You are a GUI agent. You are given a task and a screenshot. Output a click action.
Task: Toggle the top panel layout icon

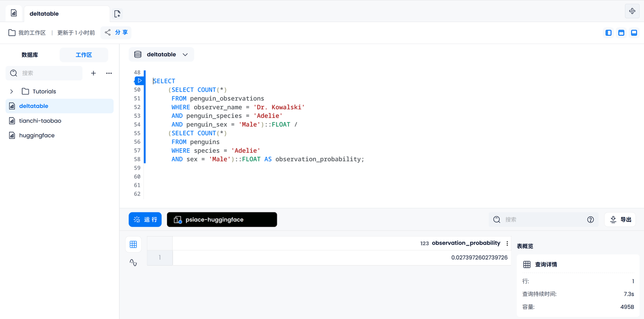coord(621,33)
